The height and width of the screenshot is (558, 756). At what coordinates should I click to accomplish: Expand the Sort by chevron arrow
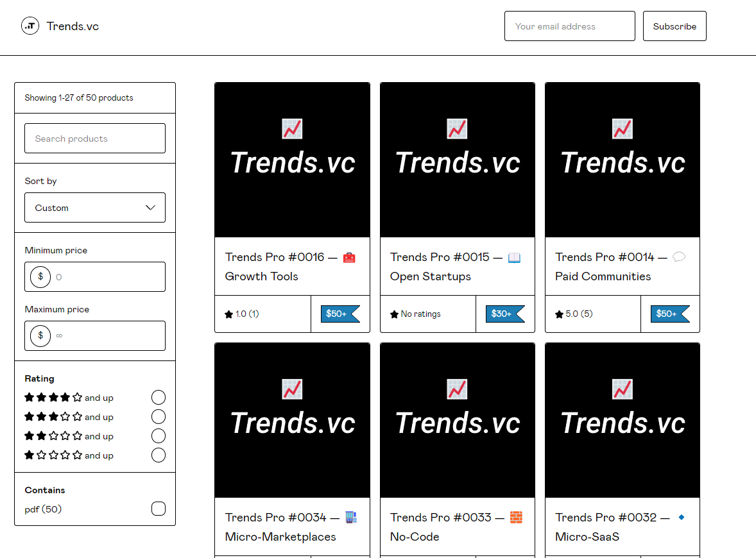[x=150, y=208]
